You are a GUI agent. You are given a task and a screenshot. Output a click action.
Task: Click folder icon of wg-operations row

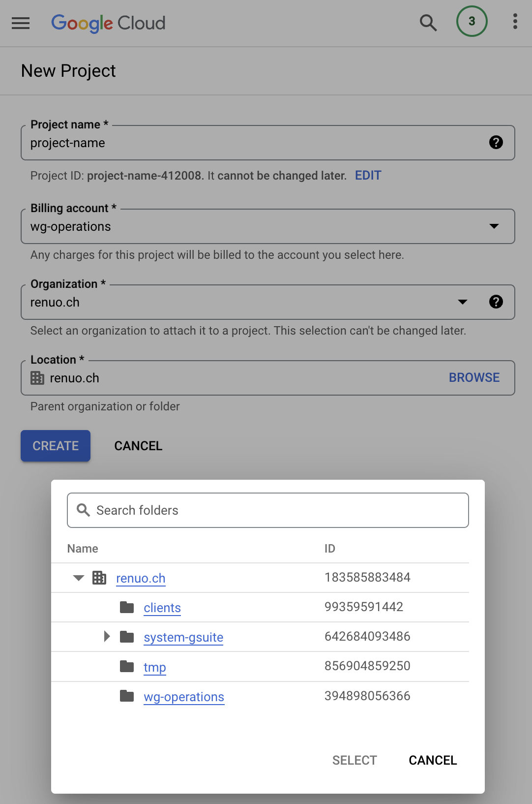127,696
